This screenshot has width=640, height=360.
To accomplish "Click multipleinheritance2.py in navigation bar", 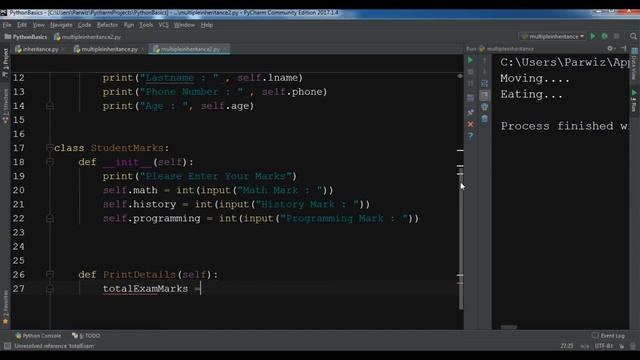I will tap(88, 37).
